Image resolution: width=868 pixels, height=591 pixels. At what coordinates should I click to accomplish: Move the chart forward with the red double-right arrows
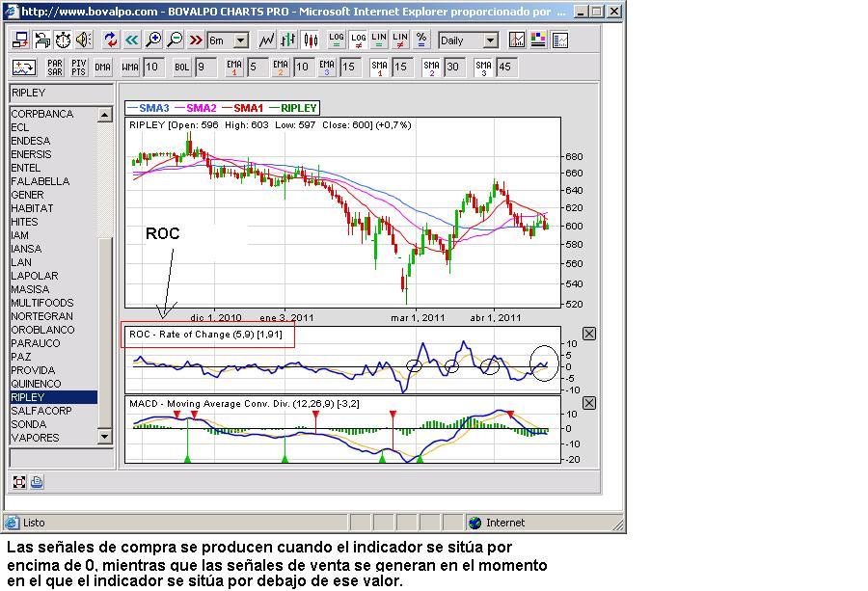pyautogui.click(x=196, y=40)
